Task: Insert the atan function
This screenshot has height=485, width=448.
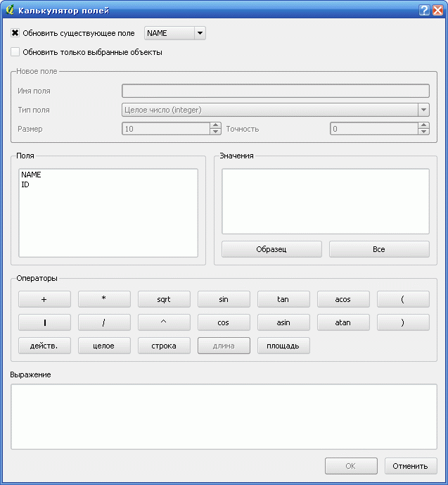Action: [x=343, y=322]
